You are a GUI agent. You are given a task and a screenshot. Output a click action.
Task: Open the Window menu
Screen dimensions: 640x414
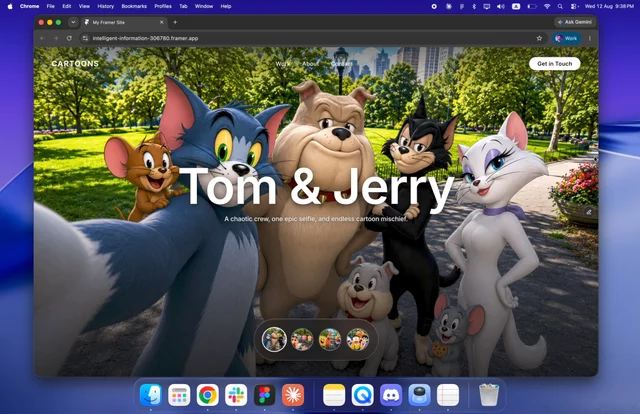[204, 6]
